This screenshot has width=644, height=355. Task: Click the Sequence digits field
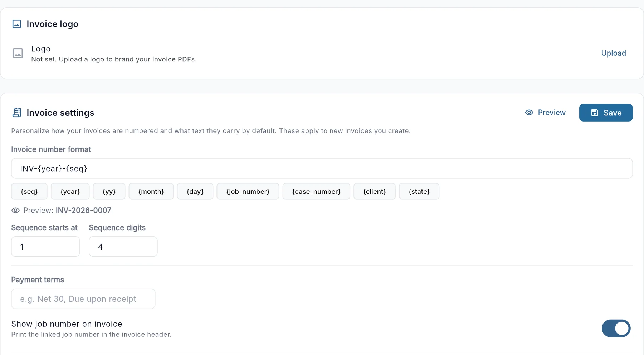coord(123,247)
